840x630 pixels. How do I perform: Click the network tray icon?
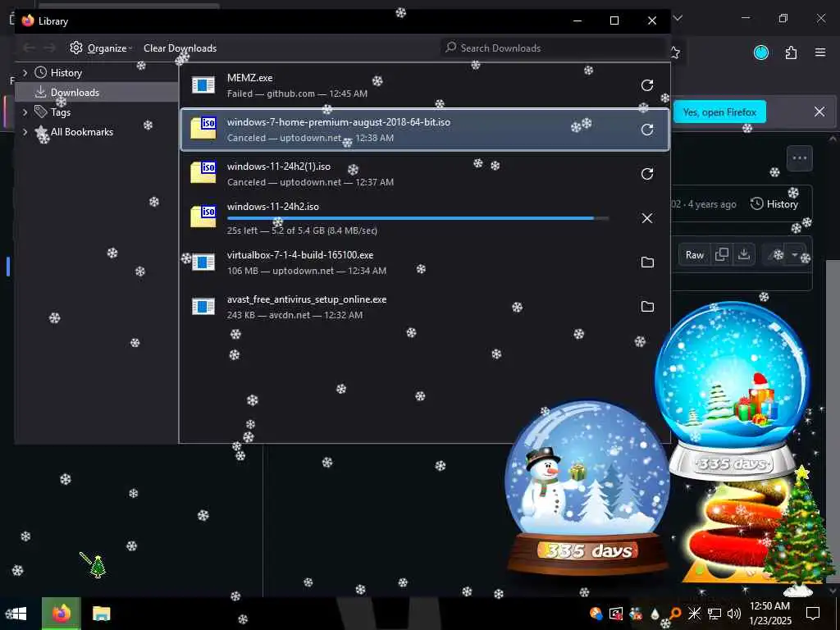pyautogui.click(x=714, y=614)
